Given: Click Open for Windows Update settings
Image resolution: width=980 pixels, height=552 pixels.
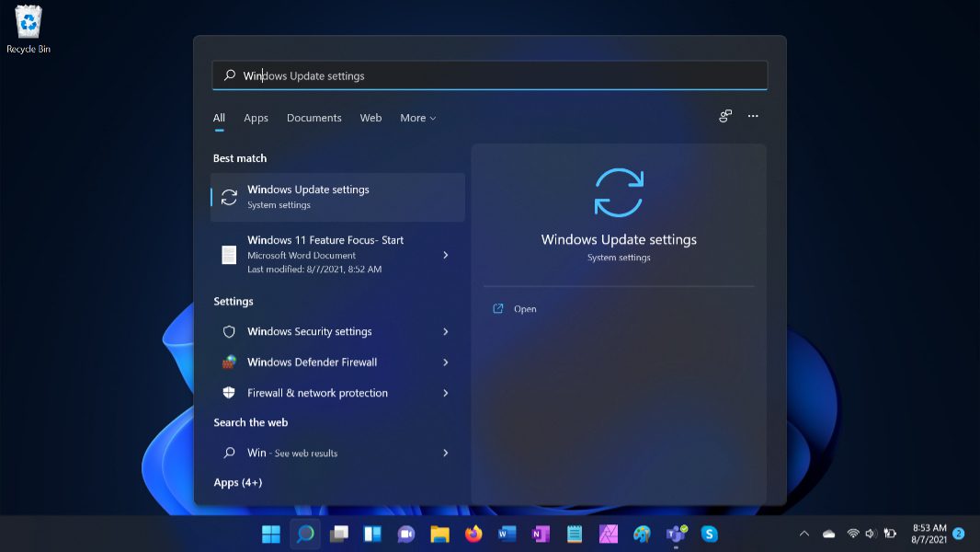Looking at the screenshot, I should 525,309.
